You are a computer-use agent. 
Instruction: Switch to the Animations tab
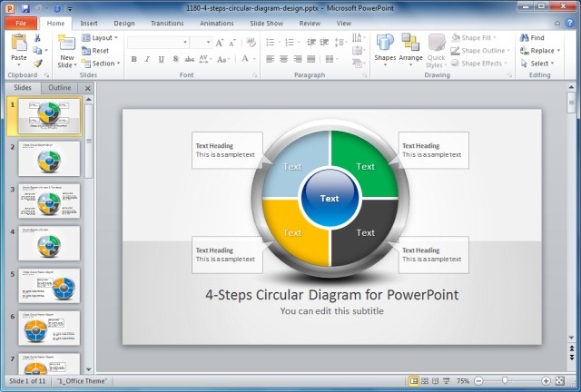pos(217,23)
